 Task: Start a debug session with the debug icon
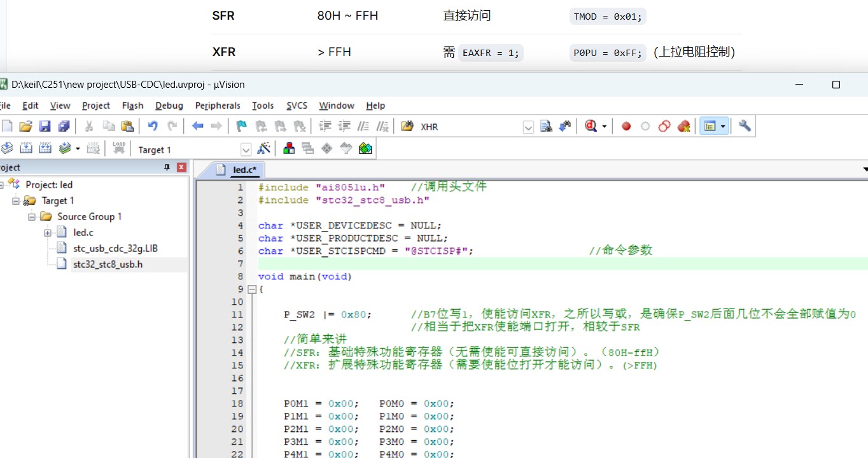point(590,126)
